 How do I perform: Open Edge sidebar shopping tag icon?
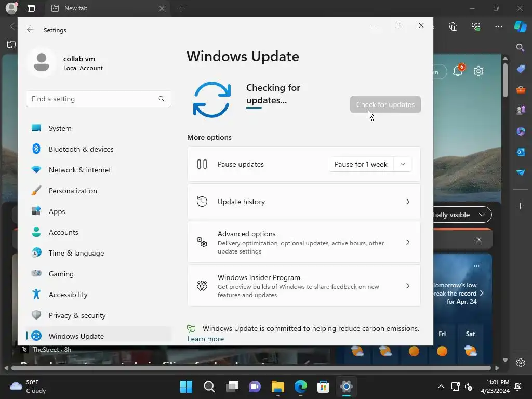pos(521,69)
